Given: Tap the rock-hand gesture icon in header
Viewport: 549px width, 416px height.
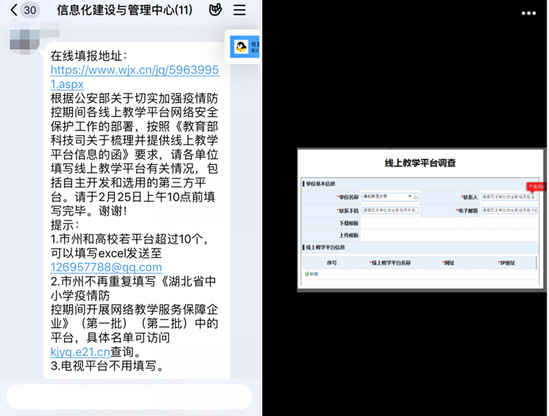Looking at the screenshot, I should 215,9.
